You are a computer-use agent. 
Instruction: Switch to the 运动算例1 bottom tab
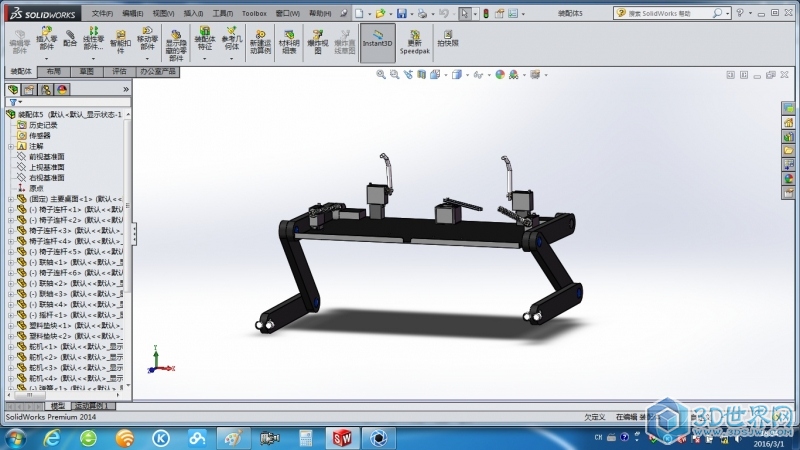[93, 406]
